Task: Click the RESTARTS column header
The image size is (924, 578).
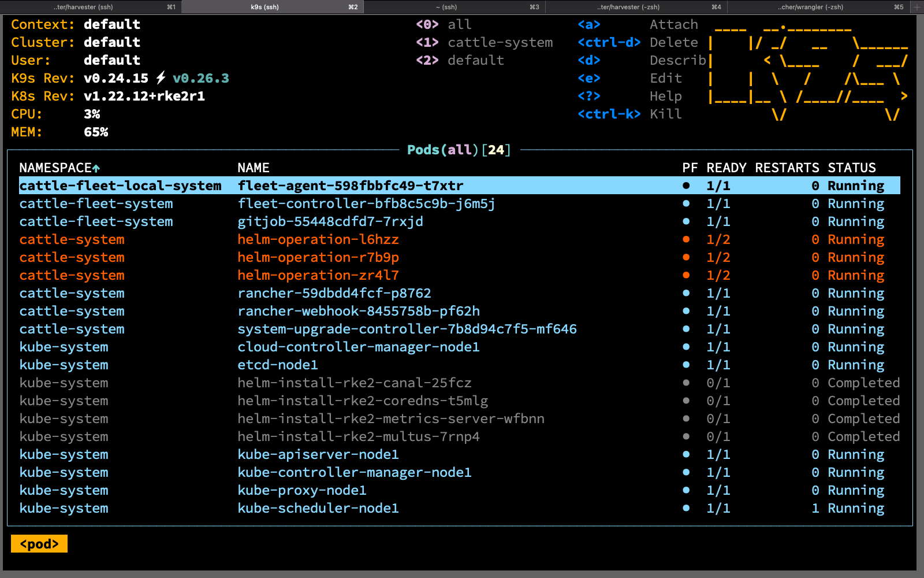Action: point(787,168)
